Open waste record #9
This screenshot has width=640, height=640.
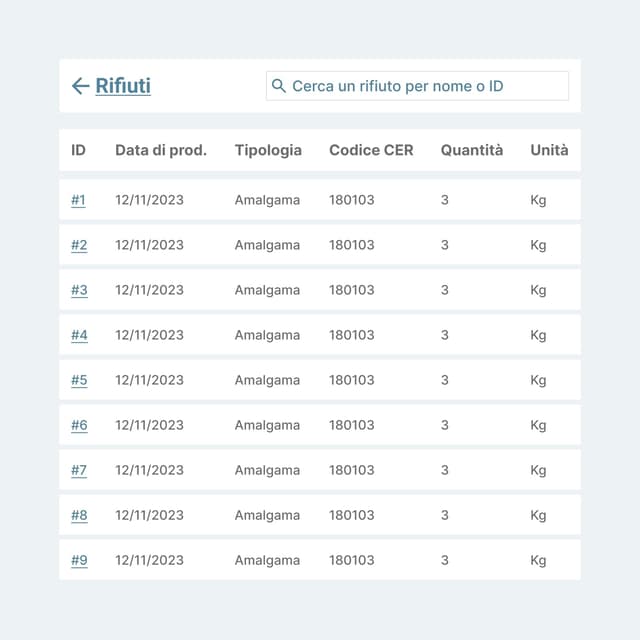pos(79,560)
